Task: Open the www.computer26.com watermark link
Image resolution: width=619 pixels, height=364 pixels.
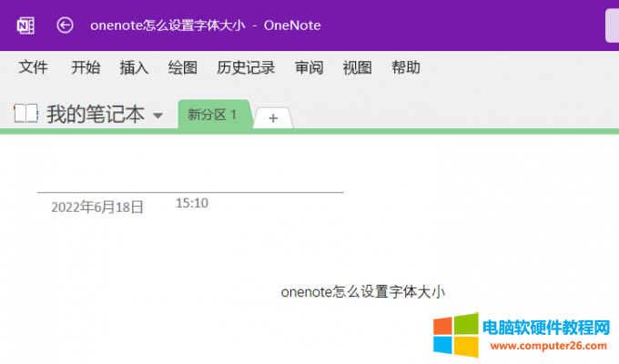Action: (x=548, y=346)
